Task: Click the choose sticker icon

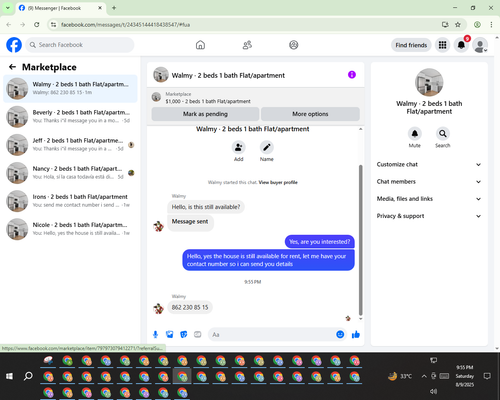Action: [x=184, y=334]
